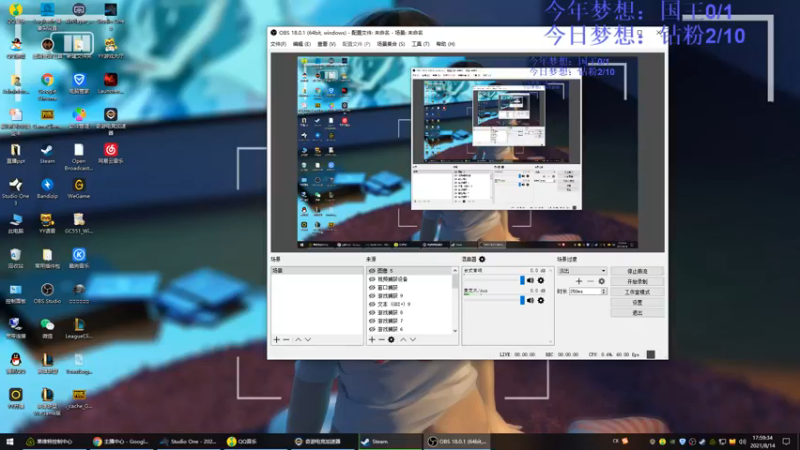Toggle visibility of 游戏捕获 9 source
The height and width of the screenshot is (450, 800).
click(x=372, y=296)
